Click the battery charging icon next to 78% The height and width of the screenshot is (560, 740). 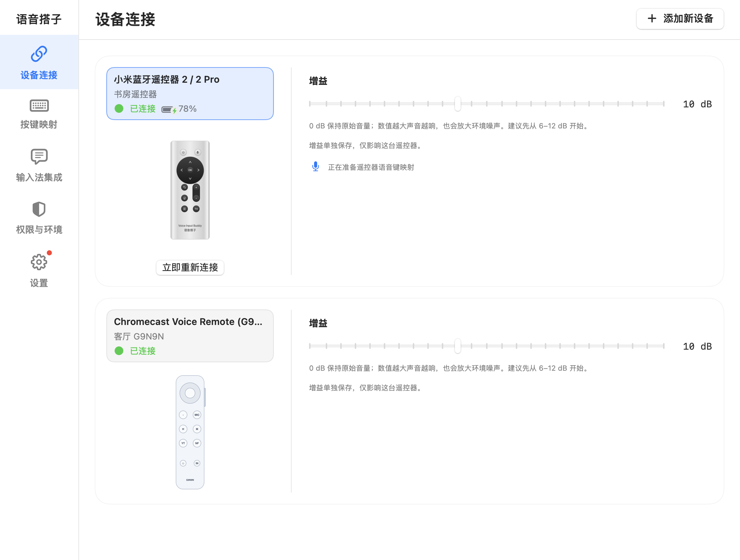[x=169, y=109]
